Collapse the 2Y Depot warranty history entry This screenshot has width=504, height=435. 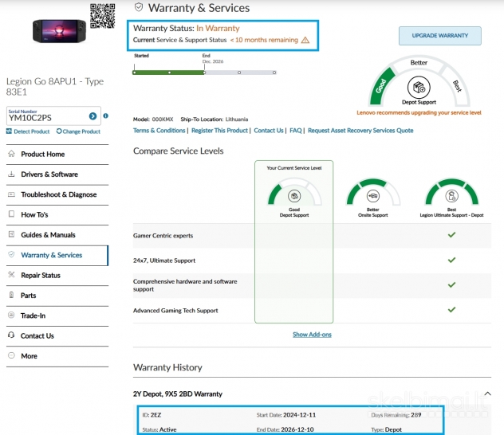488,394
